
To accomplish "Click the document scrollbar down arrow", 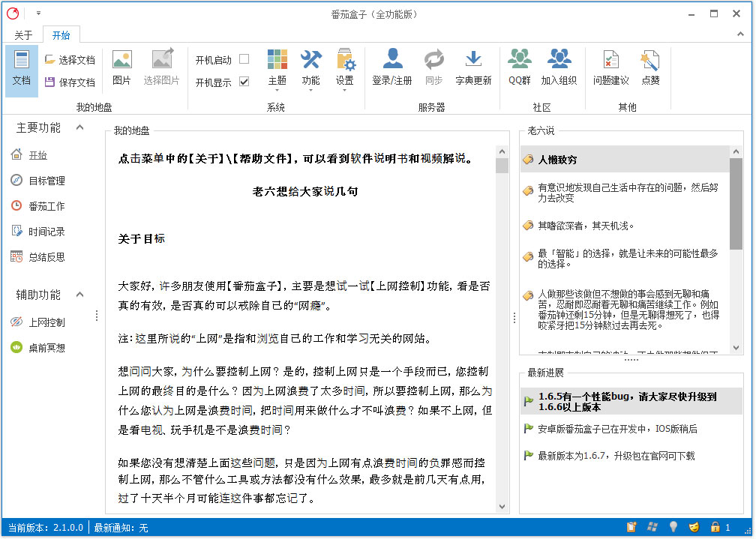I will click(502, 507).
